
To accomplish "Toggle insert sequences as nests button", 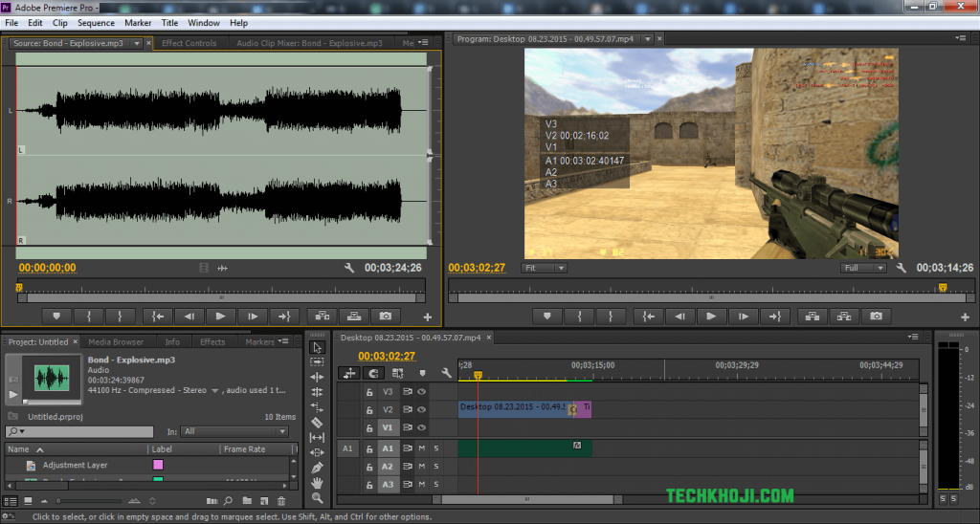I will pyautogui.click(x=349, y=373).
